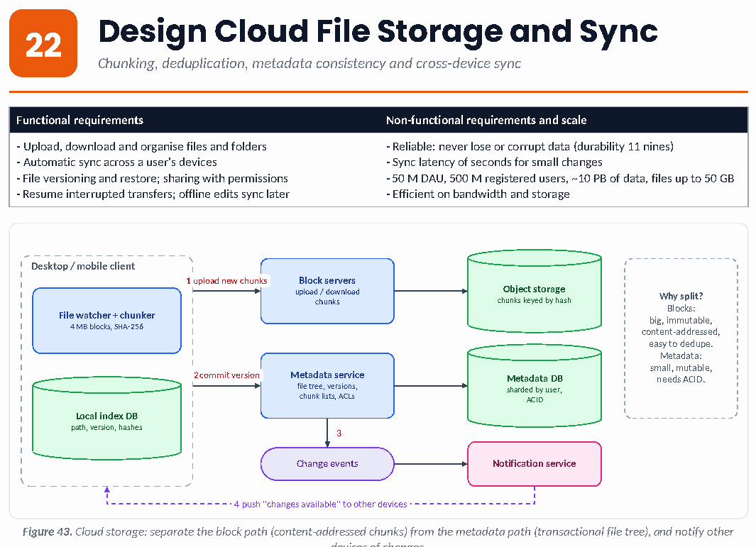756x547 pixels.
Task: Select the "Notification service" box
Action: [535, 463]
